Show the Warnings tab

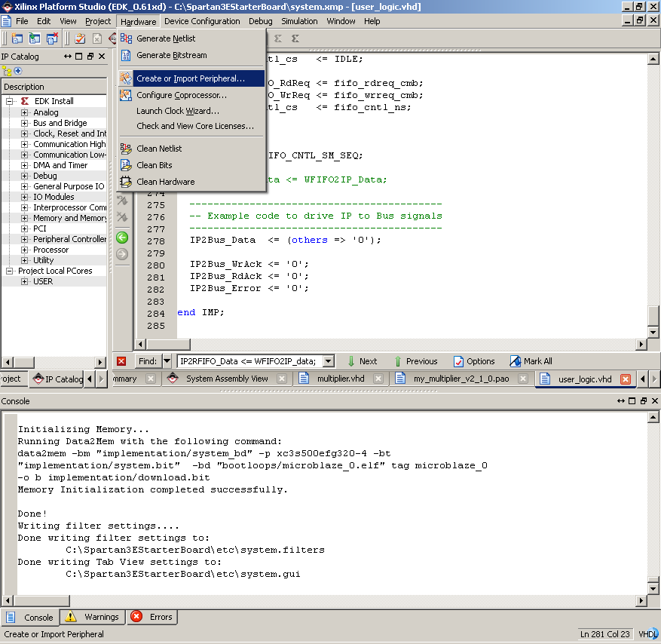[x=93, y=617]
